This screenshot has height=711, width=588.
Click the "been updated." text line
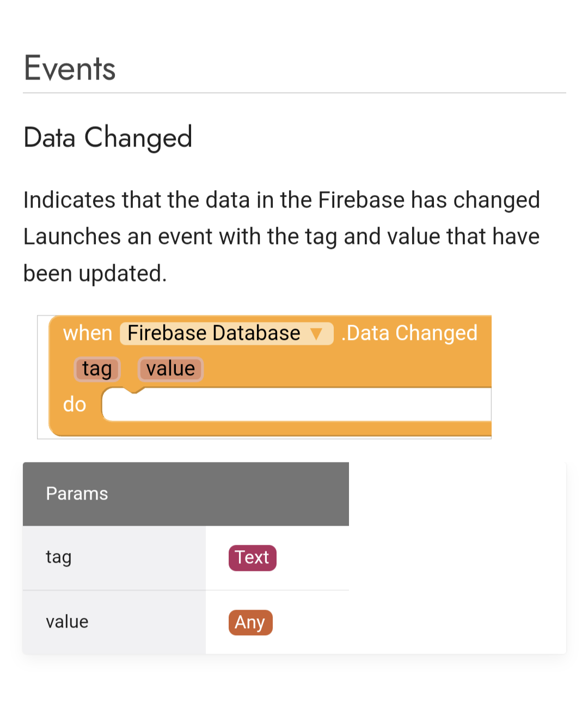pos(95,274)
